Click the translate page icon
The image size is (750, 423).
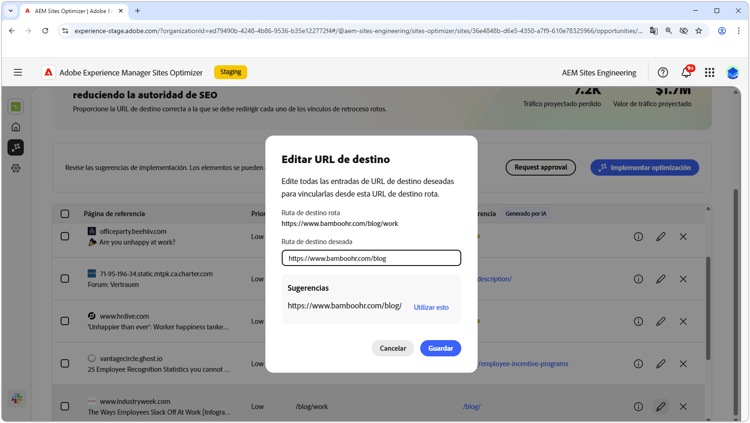click(653, 31)
